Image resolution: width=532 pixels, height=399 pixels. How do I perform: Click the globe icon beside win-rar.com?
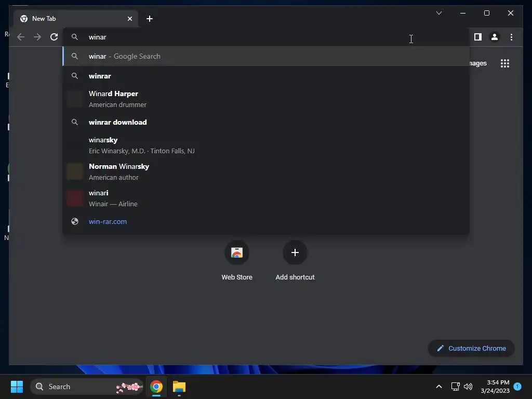[x=75, y=221]
